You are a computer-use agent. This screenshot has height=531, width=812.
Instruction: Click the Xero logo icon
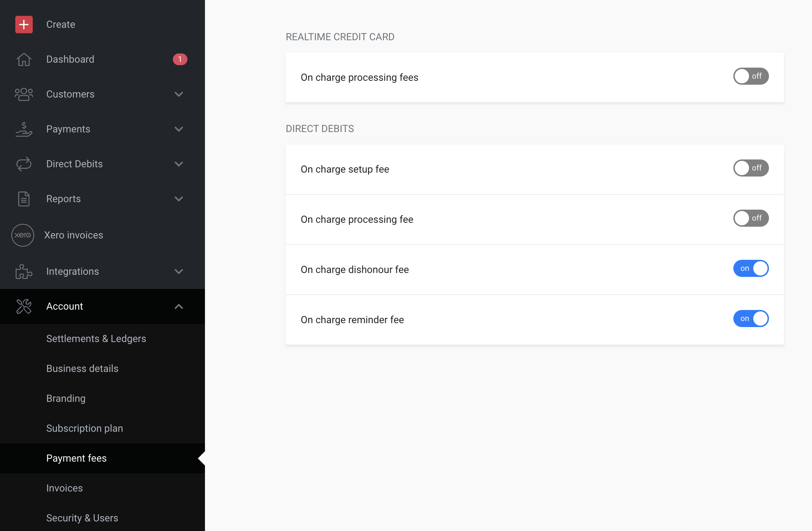tap(23, 235)
